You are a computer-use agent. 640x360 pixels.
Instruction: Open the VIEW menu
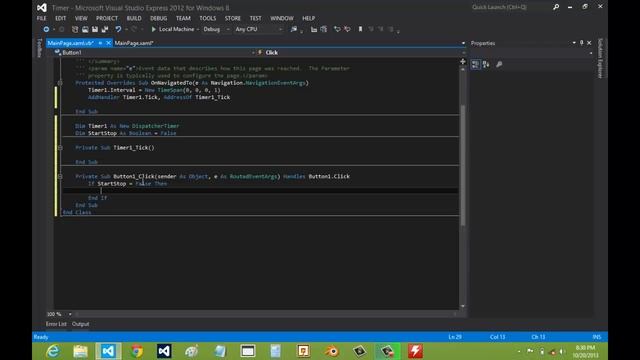[81, 18]
